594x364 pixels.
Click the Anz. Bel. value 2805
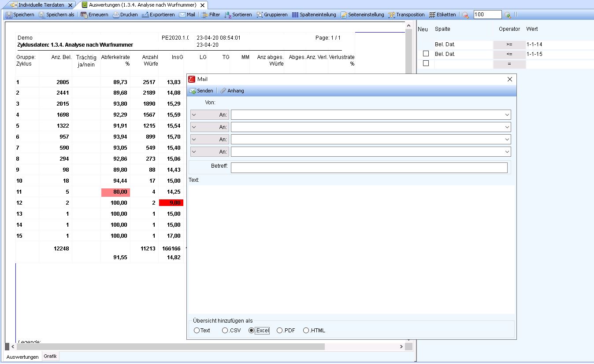[63, 82]
